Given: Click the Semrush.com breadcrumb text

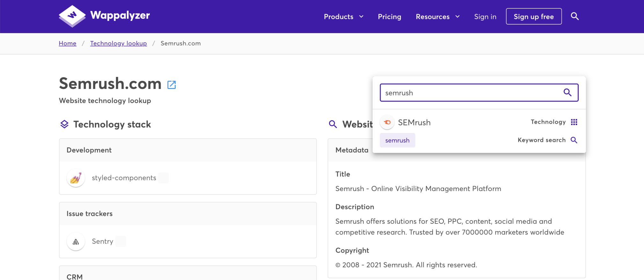Looking at the screenshot, I should coord(181,43).
